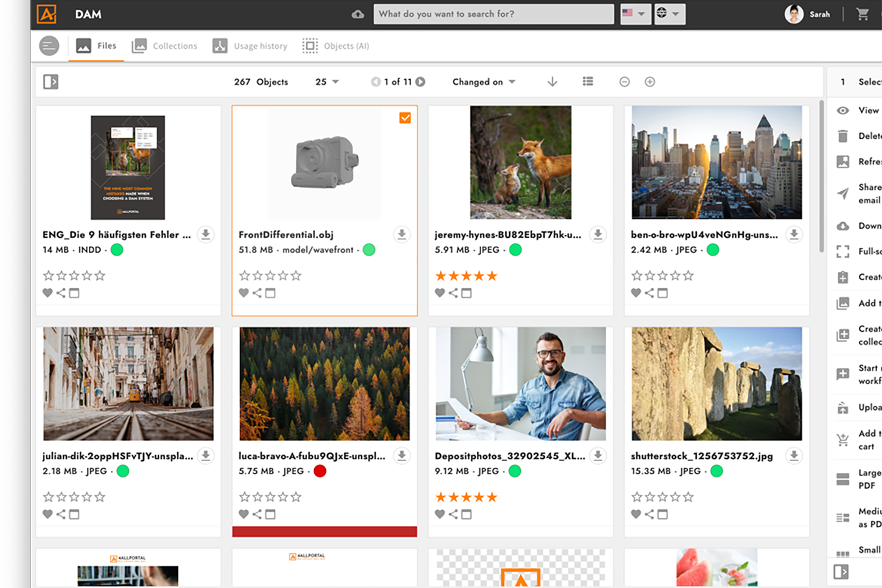
Task: Click the cloud upload icon beside search
Action: coord(358,14)
